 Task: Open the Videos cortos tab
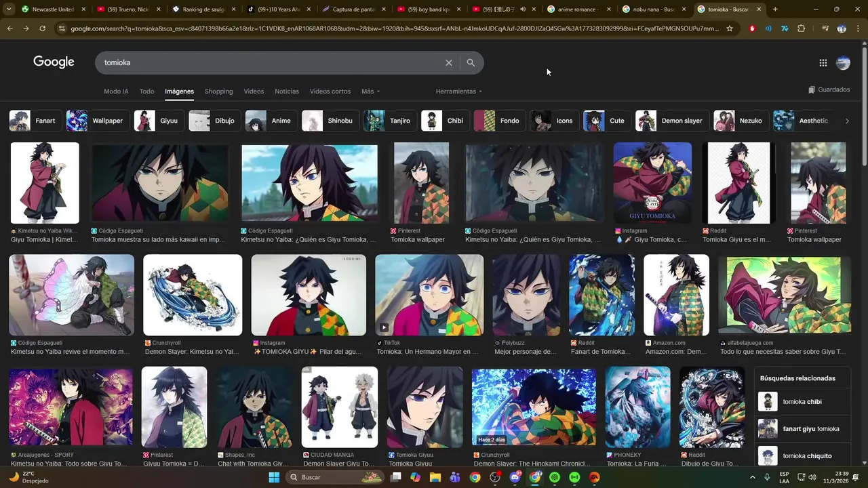coord(330,91)
